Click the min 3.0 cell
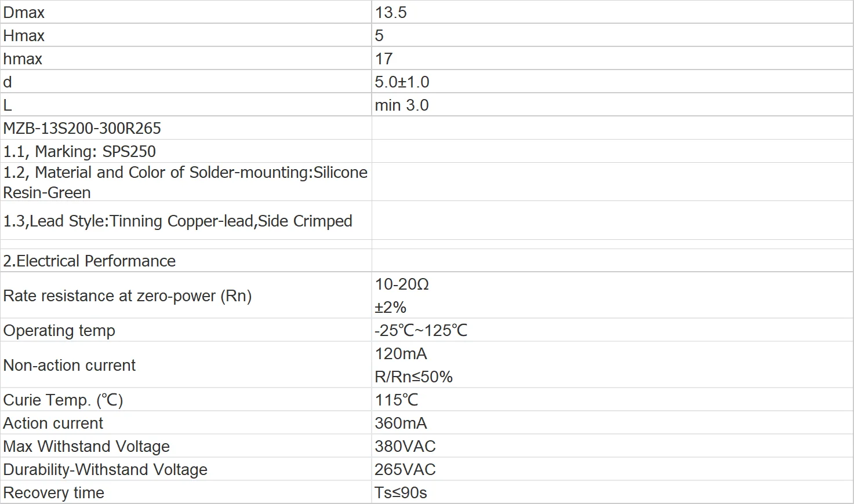Image resolution: width=854 pixels, height=504 pixels. pos(402,105)
